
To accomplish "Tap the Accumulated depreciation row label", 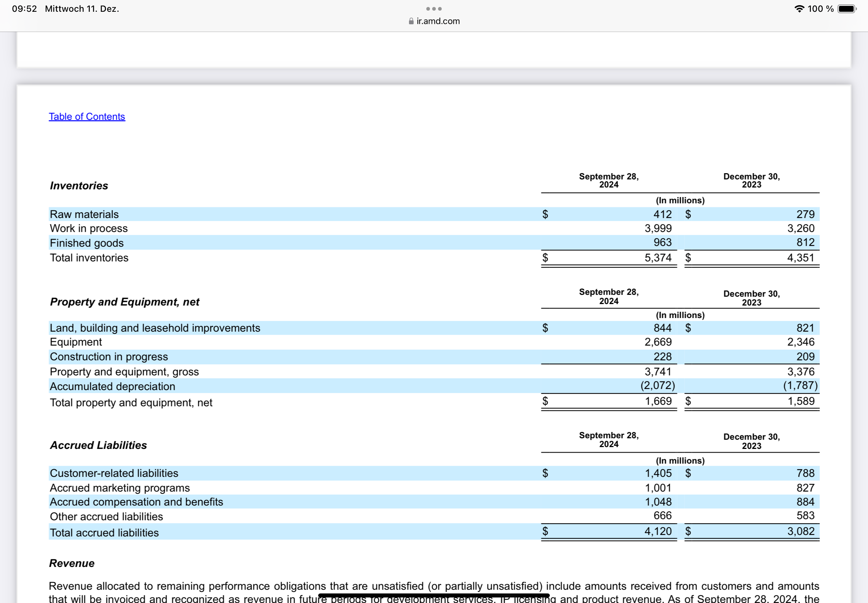I will tap(112, 386).
